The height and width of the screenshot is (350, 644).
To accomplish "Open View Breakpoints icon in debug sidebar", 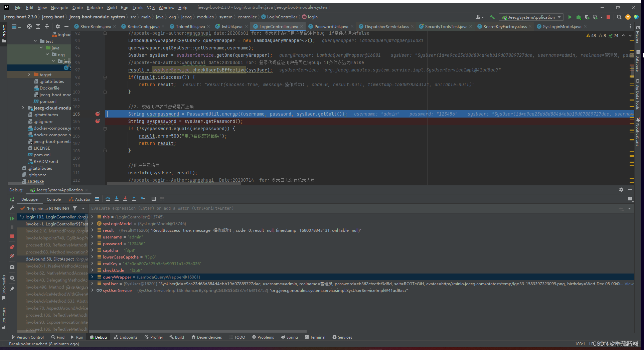I will [x=12, y=247].
